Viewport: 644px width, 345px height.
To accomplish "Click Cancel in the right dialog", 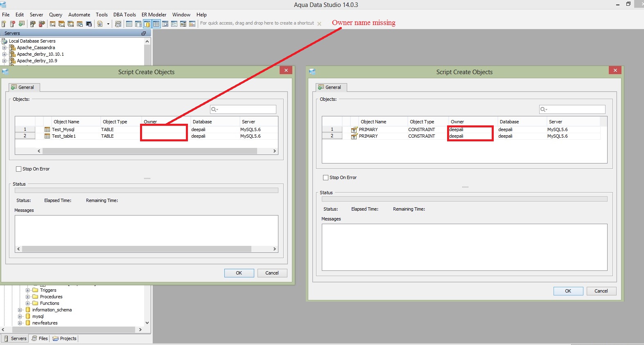I will coord(601,291).
